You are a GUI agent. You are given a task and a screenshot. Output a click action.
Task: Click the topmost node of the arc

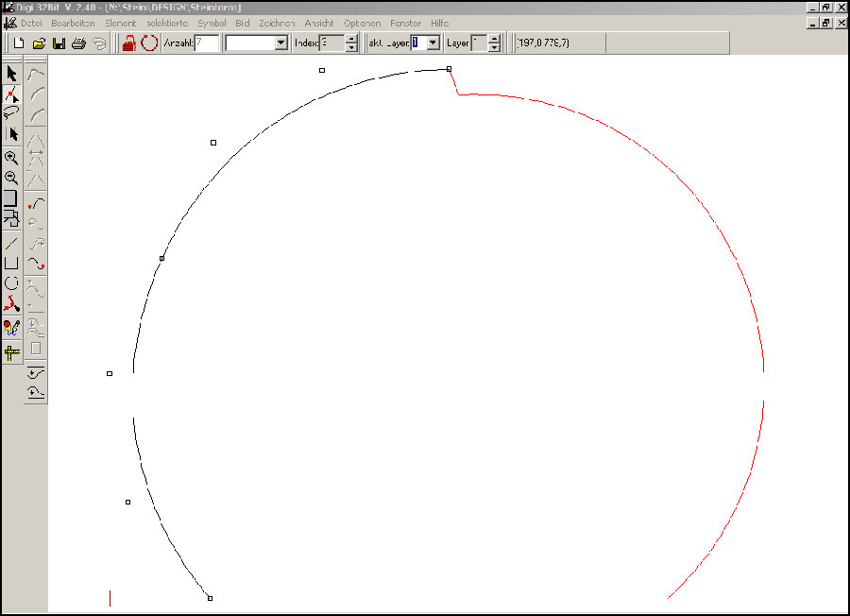pos(449,69)
